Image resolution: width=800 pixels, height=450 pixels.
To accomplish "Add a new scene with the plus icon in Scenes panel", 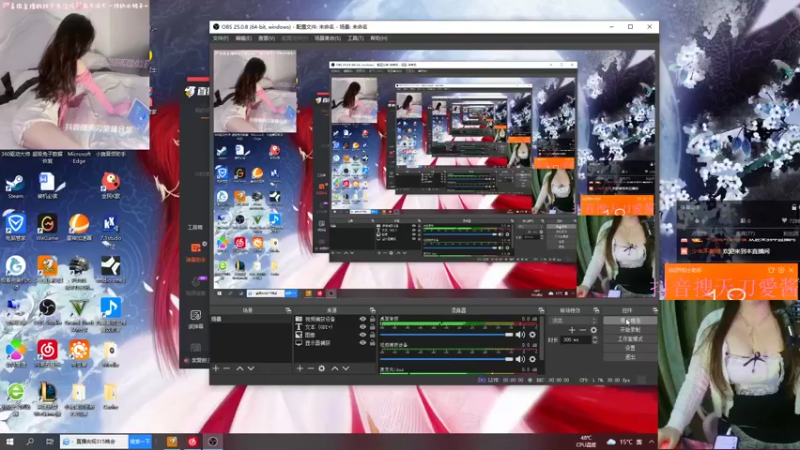I will (216, 368).
